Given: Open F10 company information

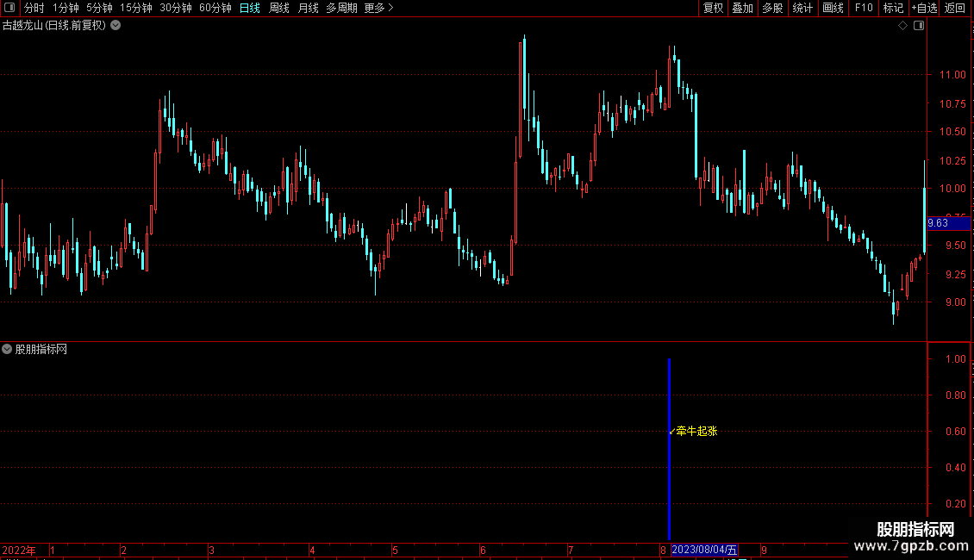Looking at the screenshot, I should click(x=864, y=8).
